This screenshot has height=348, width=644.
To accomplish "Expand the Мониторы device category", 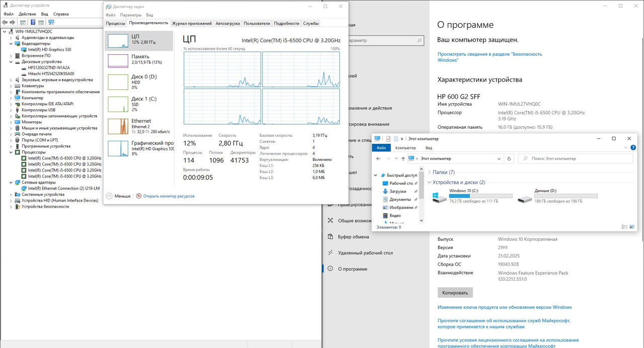I will tap(12, 122).
